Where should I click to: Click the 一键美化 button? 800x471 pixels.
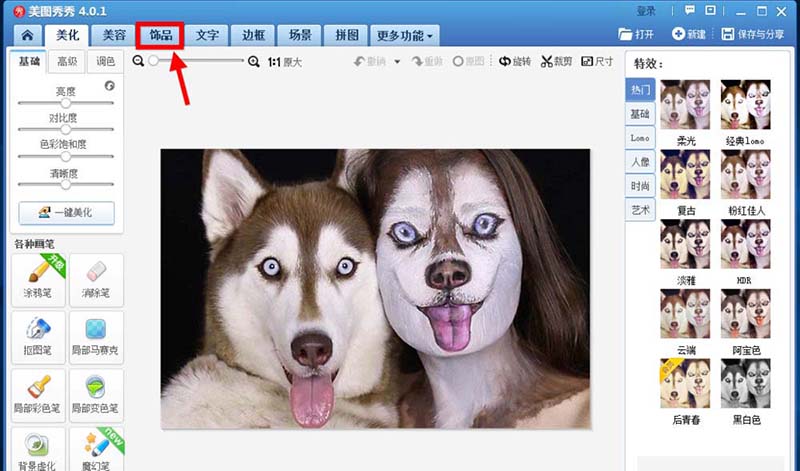66,213
